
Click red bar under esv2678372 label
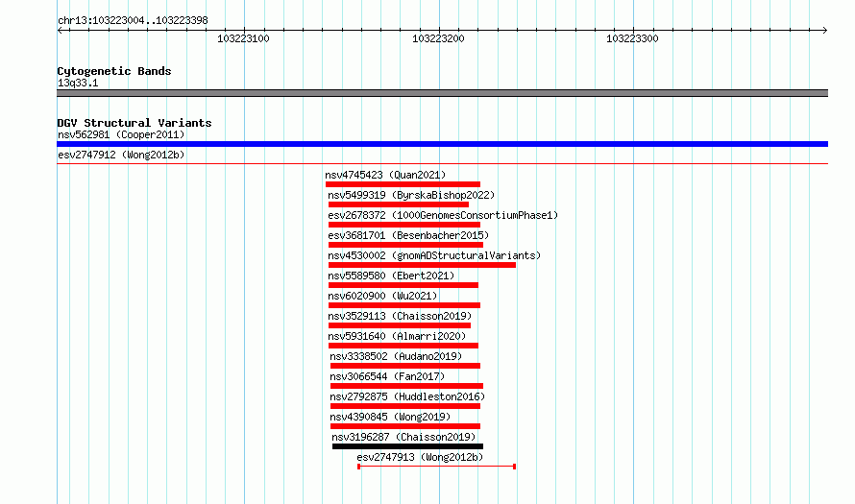tap(404, 225)
